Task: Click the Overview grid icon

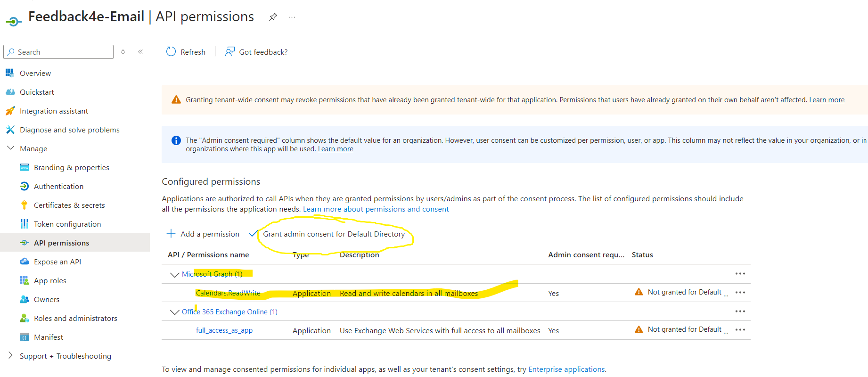Action: [x=10, y=73]
